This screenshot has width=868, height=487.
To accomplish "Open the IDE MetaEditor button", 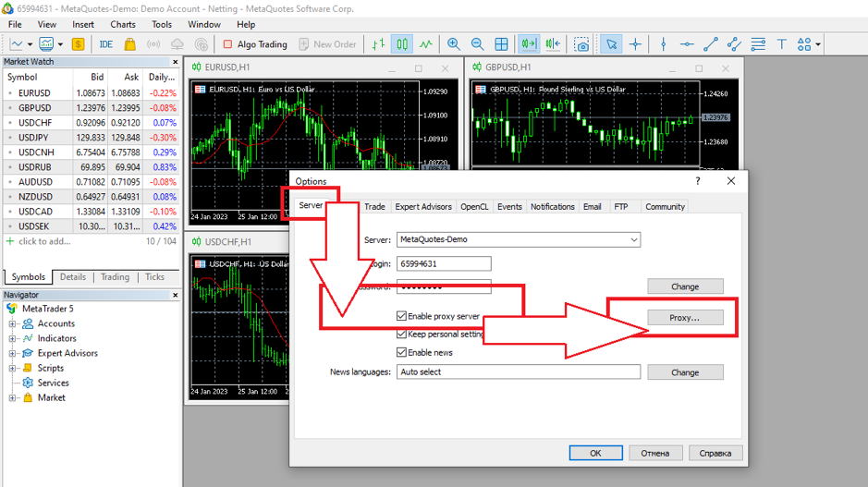I will (x=105, y=44).
